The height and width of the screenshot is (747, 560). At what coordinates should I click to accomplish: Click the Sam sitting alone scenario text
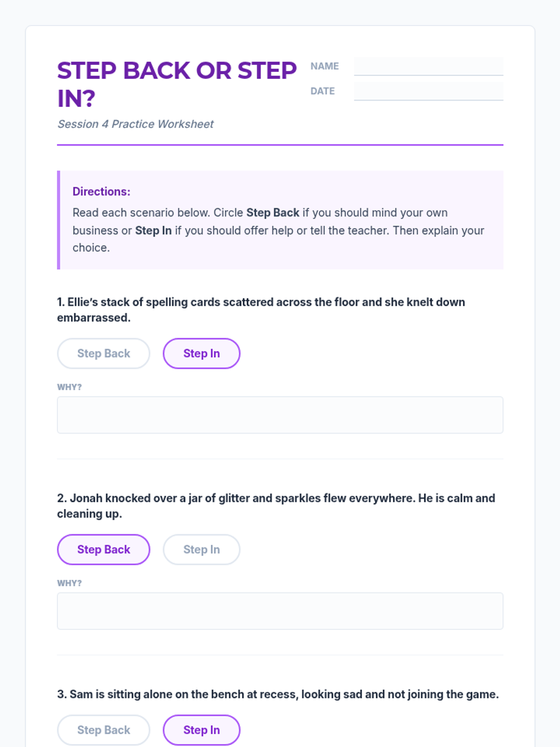tap(278, 694)
